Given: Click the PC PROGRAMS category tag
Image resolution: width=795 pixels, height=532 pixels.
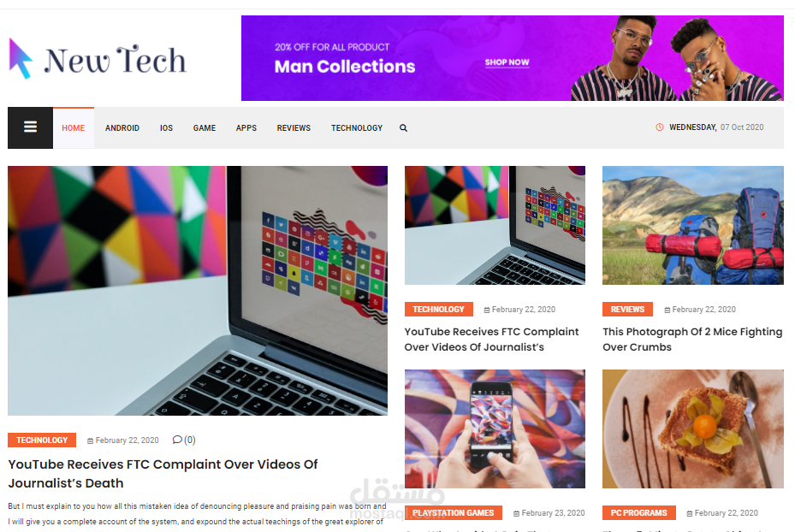Looking at the screenshot, I should 639,512.
